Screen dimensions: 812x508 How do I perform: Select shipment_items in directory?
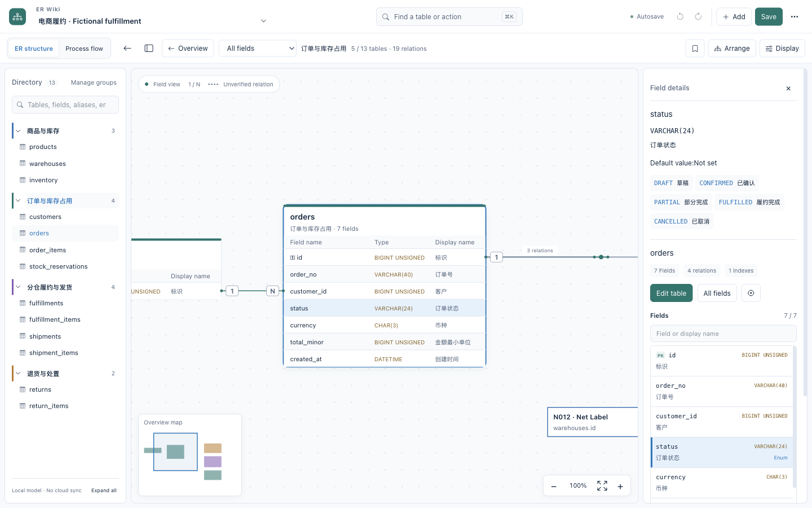point(65,353)
